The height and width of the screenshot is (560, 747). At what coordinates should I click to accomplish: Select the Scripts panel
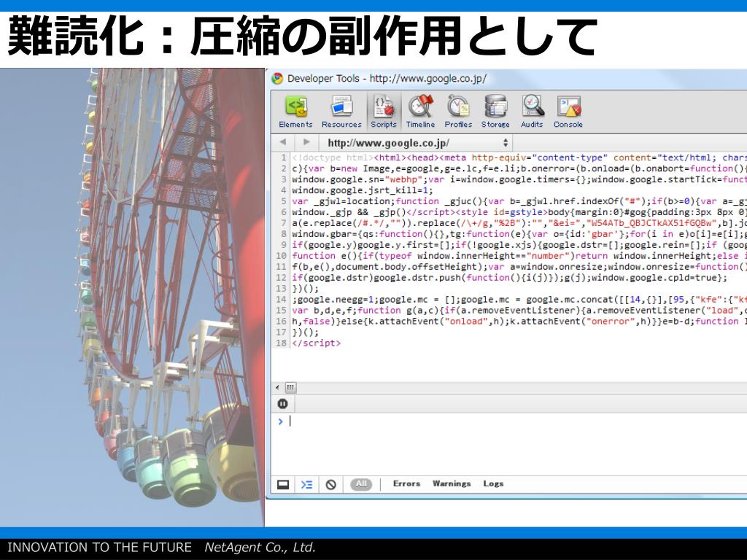384,112
